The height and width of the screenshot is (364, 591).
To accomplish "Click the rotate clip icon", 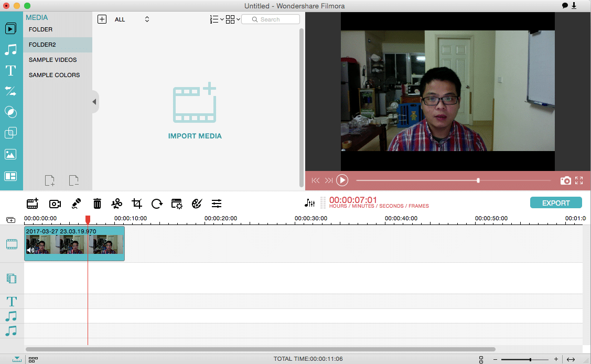I will (157, 204).
